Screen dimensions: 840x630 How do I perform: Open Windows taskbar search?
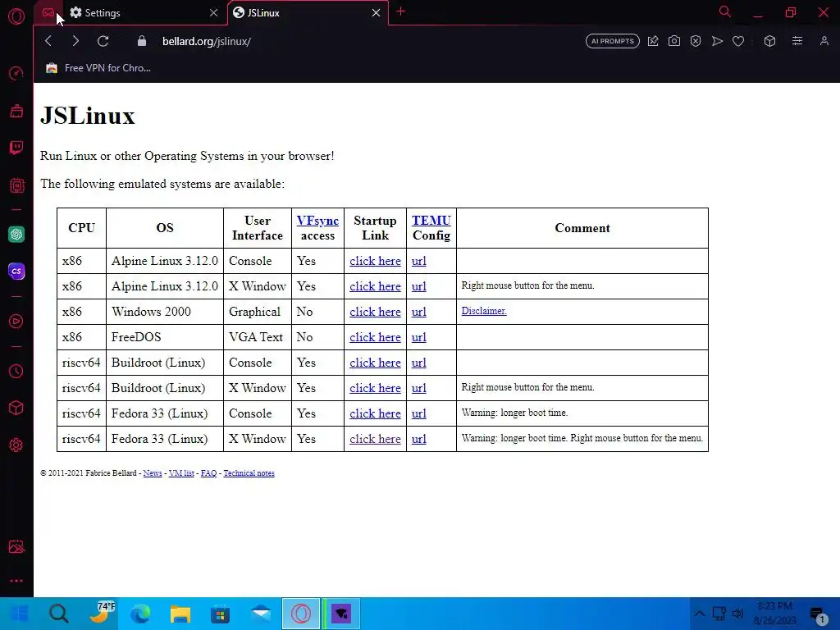click(59, 614)
